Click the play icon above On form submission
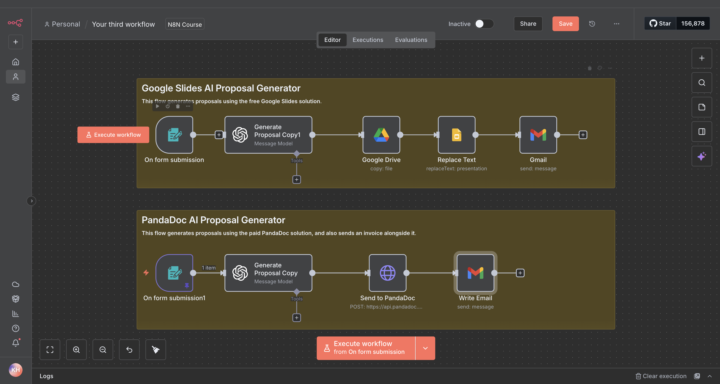The image size is (720, 384). 158,106
